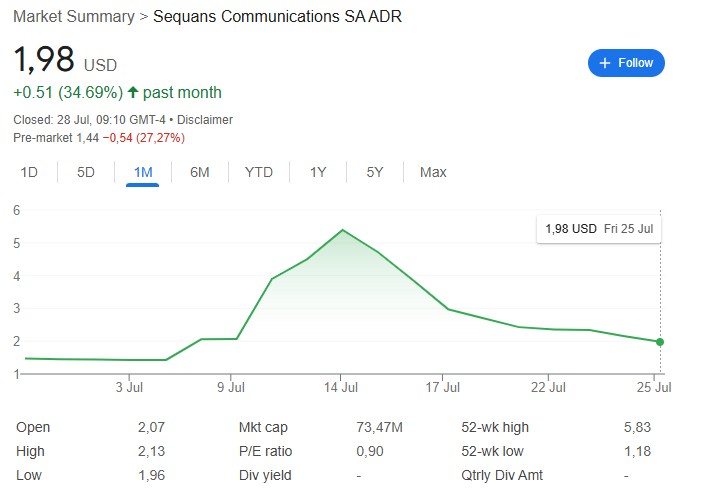Click the Sequans Communications SA ADR title
The width and height of the screenshot is (718, 499).
(277, 16)
